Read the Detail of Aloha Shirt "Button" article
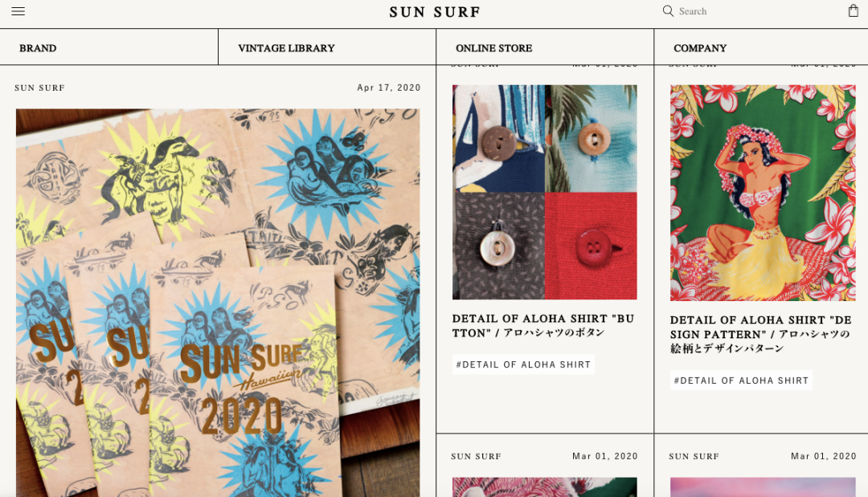The width and height of the screenshot is (868, 497). coord(543,326)
